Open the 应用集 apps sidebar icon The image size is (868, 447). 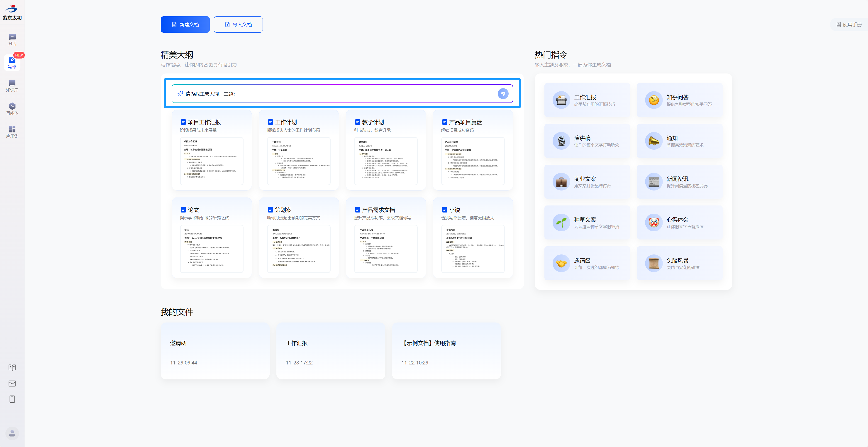tap(12, 132)
